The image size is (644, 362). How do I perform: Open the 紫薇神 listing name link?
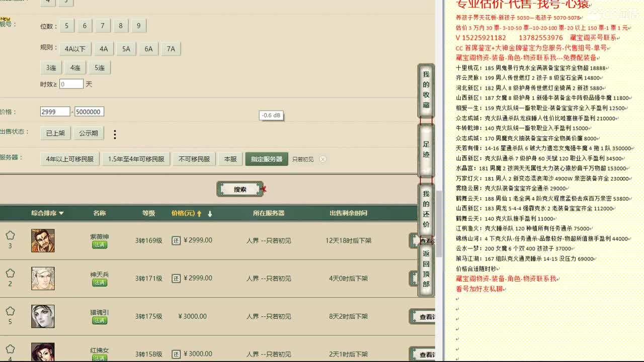[x=100, y=237]
